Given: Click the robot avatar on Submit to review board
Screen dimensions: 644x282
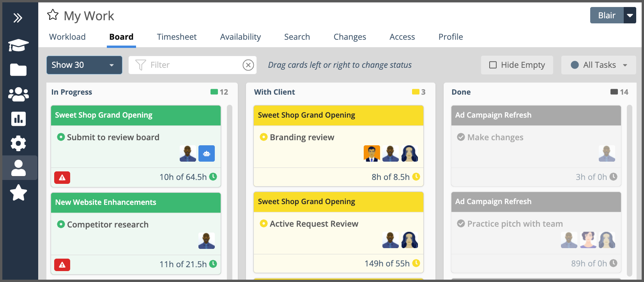Looking at the screenshot, I should pos(207,153).
